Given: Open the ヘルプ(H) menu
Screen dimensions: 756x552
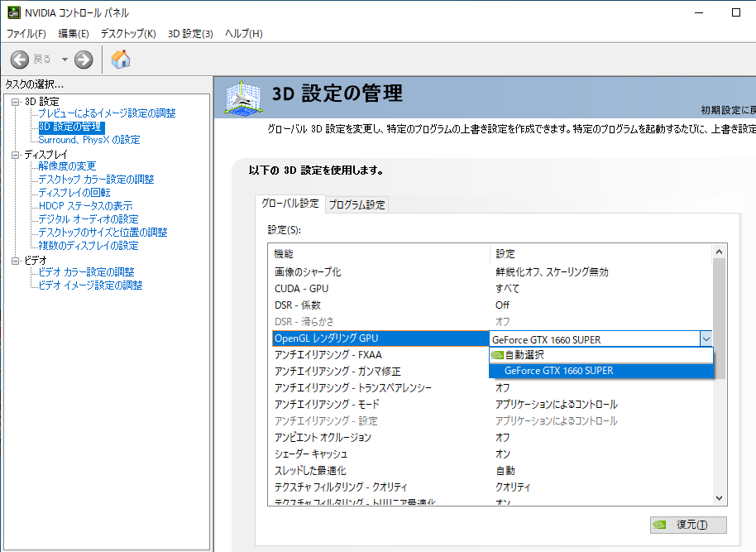Looking at the screenshot, I should coord(243,33).
